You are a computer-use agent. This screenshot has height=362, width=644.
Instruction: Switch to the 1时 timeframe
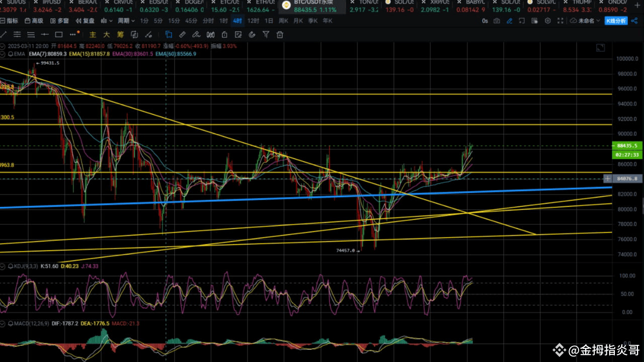point(223,21)
